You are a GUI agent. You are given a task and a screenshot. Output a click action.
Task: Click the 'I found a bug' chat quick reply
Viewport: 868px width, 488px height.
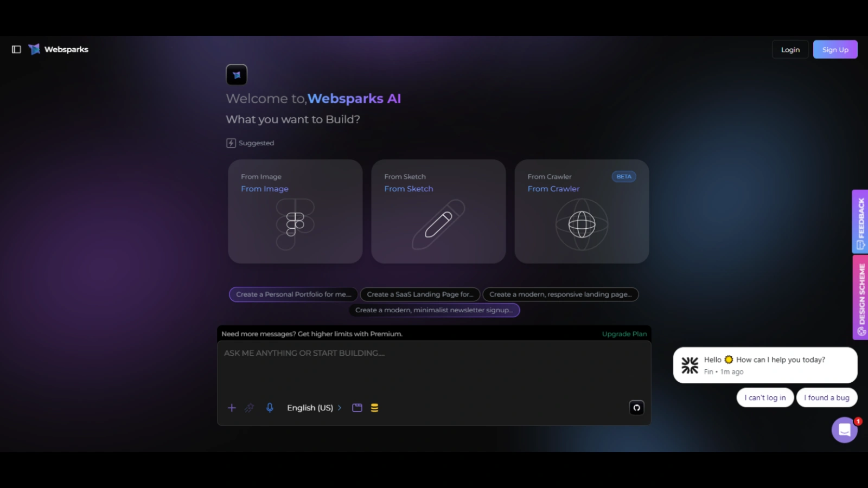(x=827, y=397)
